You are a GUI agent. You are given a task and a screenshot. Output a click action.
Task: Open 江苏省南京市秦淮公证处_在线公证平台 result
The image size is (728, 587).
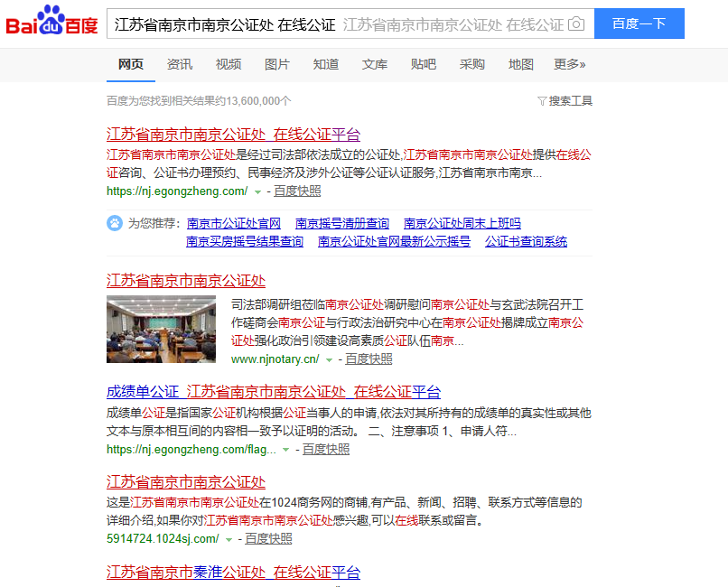coord(234,573)
